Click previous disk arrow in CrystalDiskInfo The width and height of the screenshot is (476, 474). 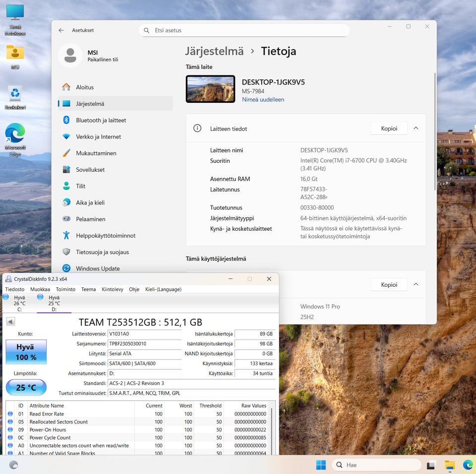[10, 322]
